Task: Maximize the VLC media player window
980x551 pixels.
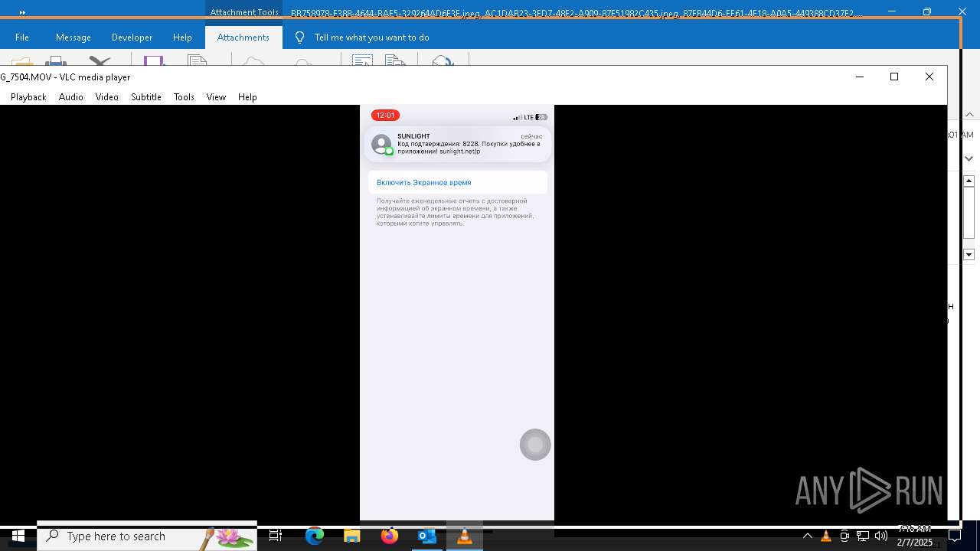Action: 894,77
